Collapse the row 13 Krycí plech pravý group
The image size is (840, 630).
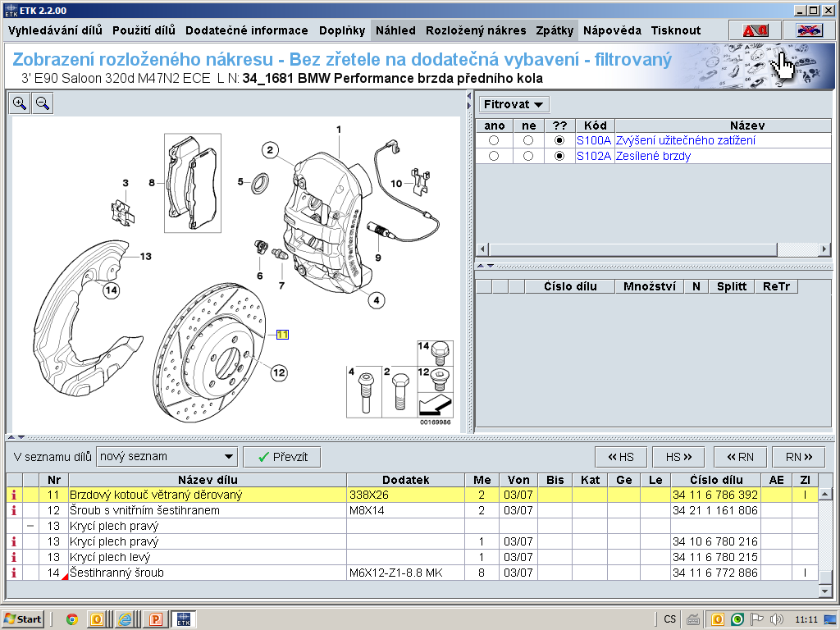coord(30,526)
